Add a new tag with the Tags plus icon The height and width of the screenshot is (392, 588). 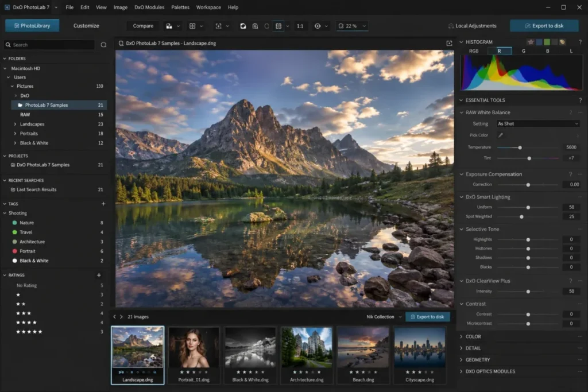(103, 204)
